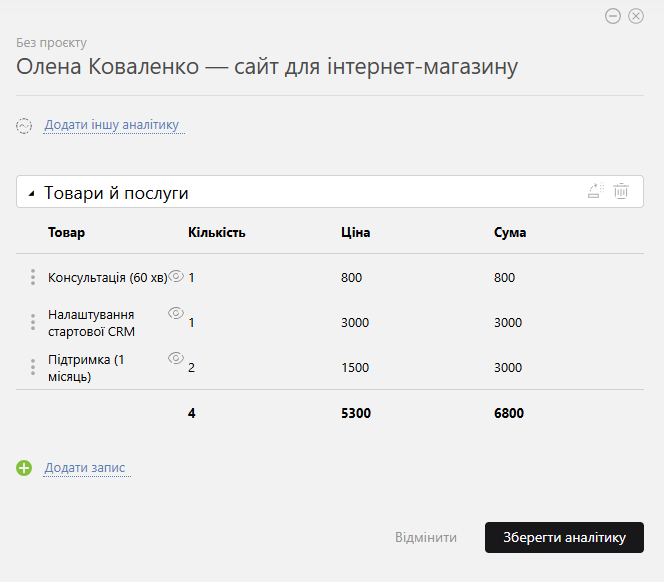Viewport: 664px width, 582px height.
Task: Click the title Олена Коваленко — сайт для інтернет-магазину
Action: point(267,67)
